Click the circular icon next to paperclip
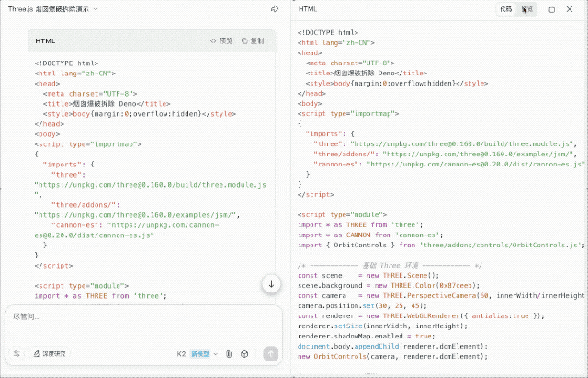 click(x=244, y=354)
